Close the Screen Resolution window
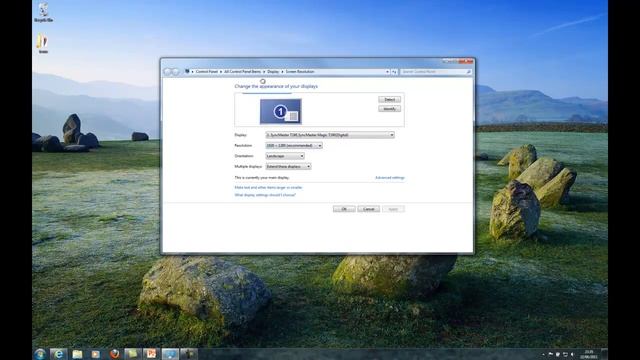The height and width of the screenshot is (360, 640). click(x=466, y=61)
